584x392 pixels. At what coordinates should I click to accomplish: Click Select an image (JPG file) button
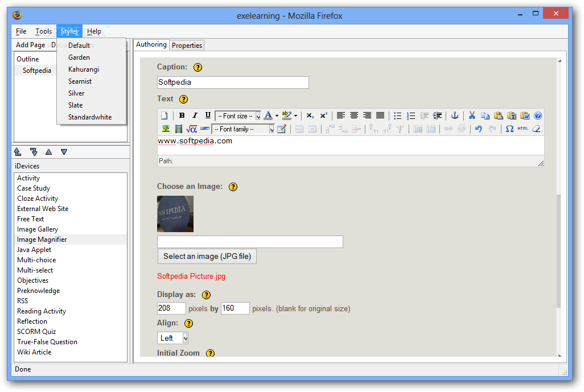[x=207, y=256]
